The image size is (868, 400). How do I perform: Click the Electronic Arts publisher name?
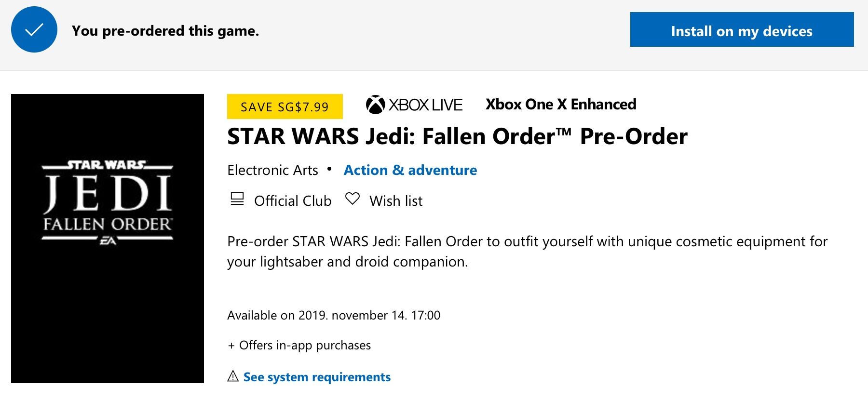coord(272,170)
